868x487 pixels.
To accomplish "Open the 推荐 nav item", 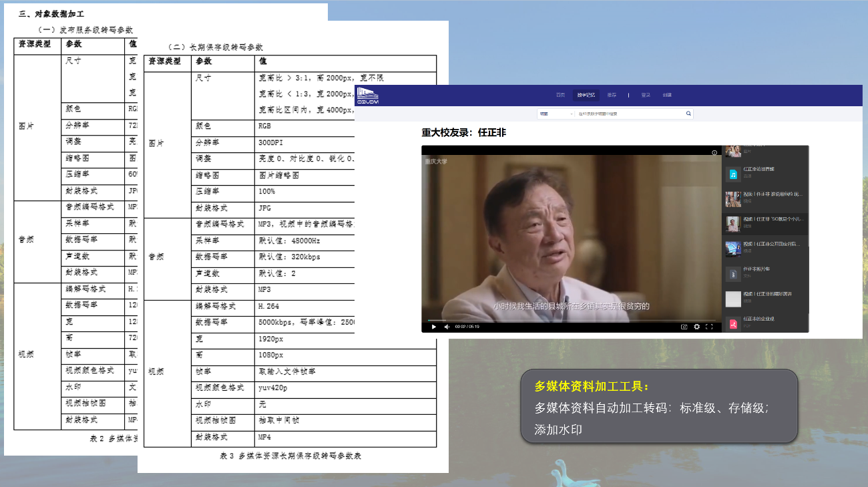I will pos(611,95).
